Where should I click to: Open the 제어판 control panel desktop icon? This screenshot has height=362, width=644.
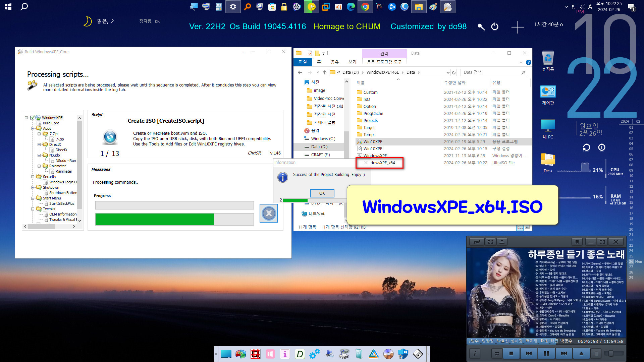pos(548,95)
